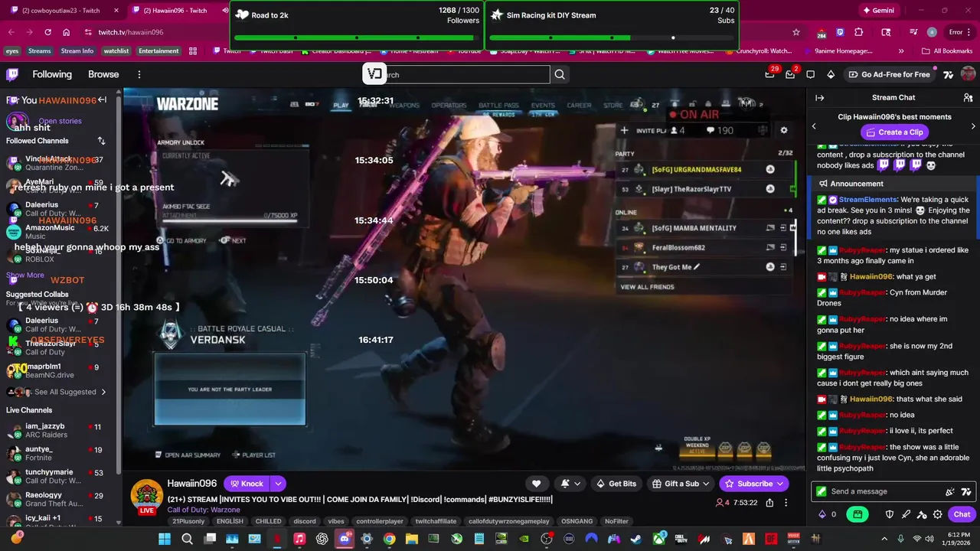Click the purple Chat send button

coord(962,514)
